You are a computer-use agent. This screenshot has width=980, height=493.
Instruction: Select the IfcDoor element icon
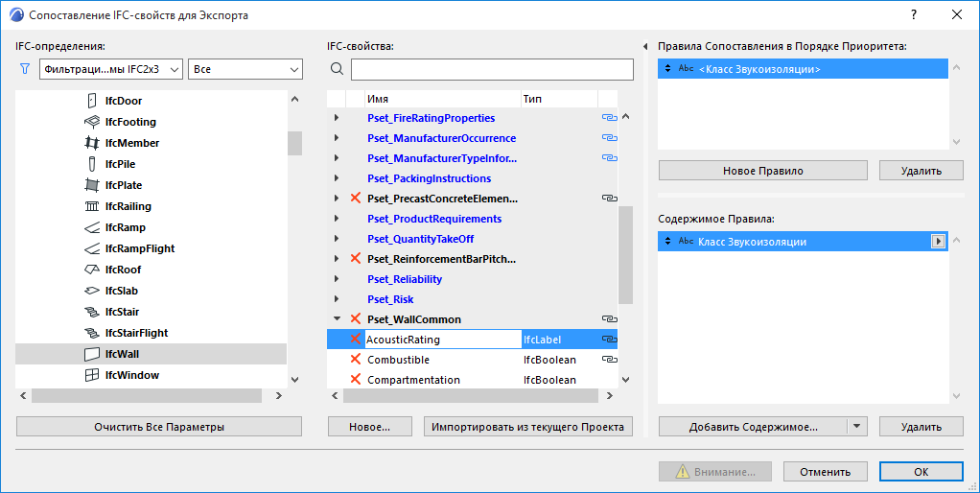click(92, 101)
